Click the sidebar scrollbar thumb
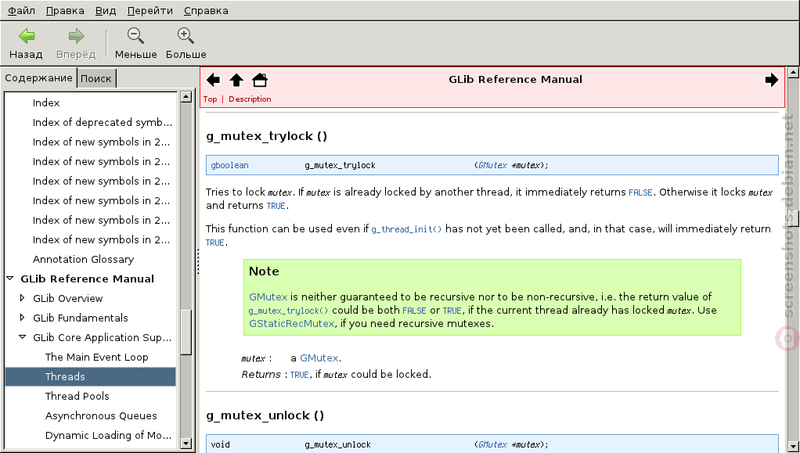This screenshot has width=800, height=453. [186, 332]
